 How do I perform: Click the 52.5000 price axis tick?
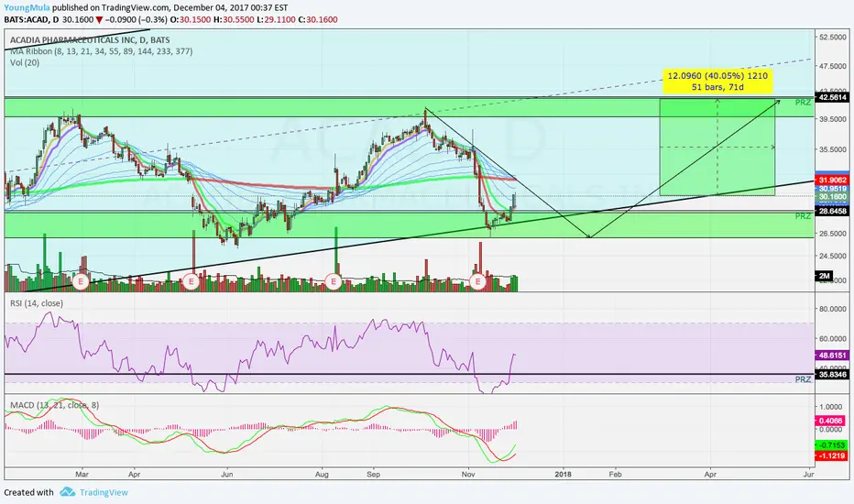(x=832, y=37)
